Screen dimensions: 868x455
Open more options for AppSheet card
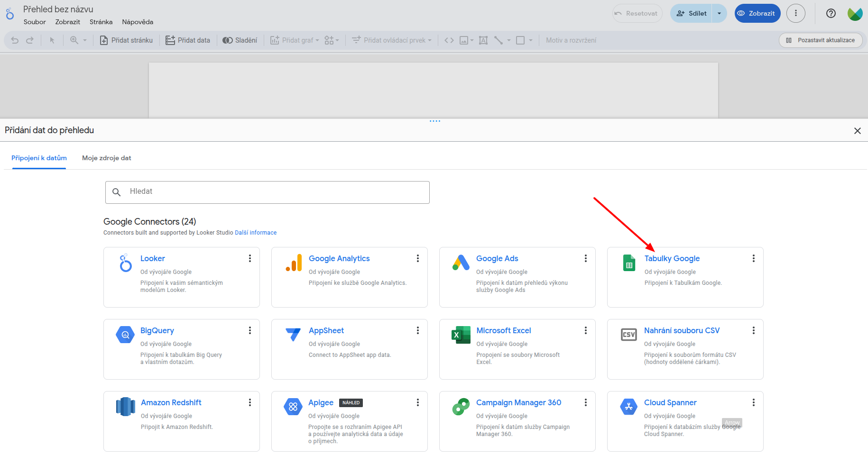(x=418, y=330)
